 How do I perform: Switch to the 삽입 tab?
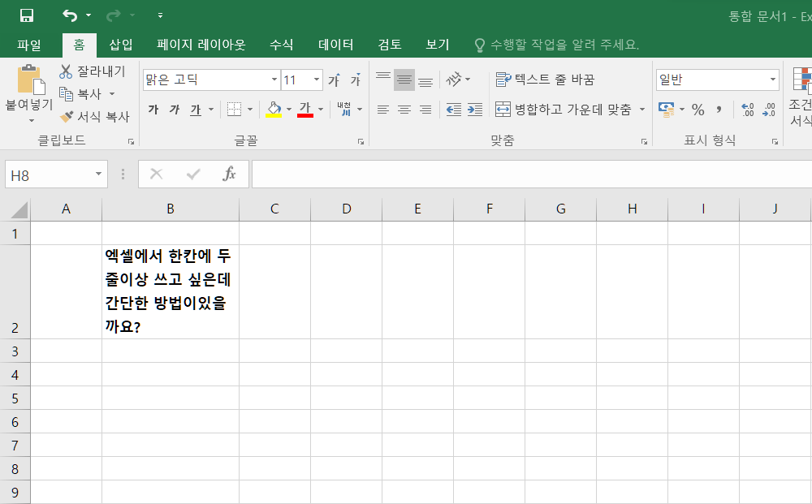pyautogui.click(x=121, y=45)
